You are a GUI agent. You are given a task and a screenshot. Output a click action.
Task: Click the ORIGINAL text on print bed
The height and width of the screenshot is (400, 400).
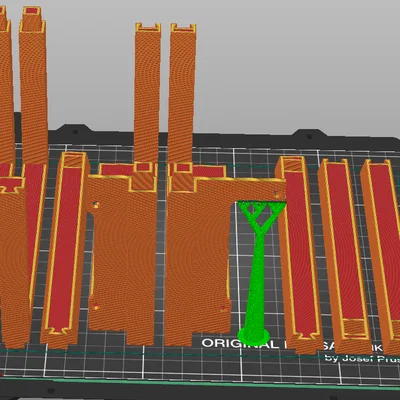240,344
